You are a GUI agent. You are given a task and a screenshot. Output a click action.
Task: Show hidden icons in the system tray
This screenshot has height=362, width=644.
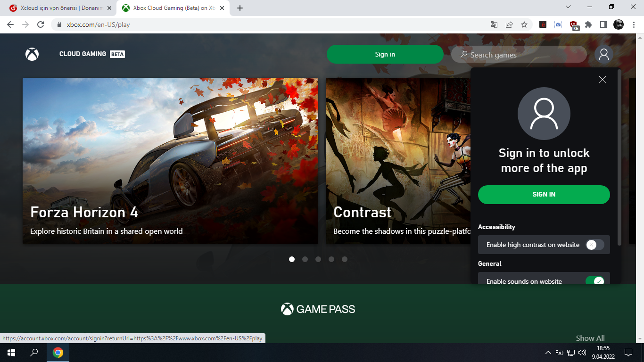pyautogui.click(x=548, y=353)
